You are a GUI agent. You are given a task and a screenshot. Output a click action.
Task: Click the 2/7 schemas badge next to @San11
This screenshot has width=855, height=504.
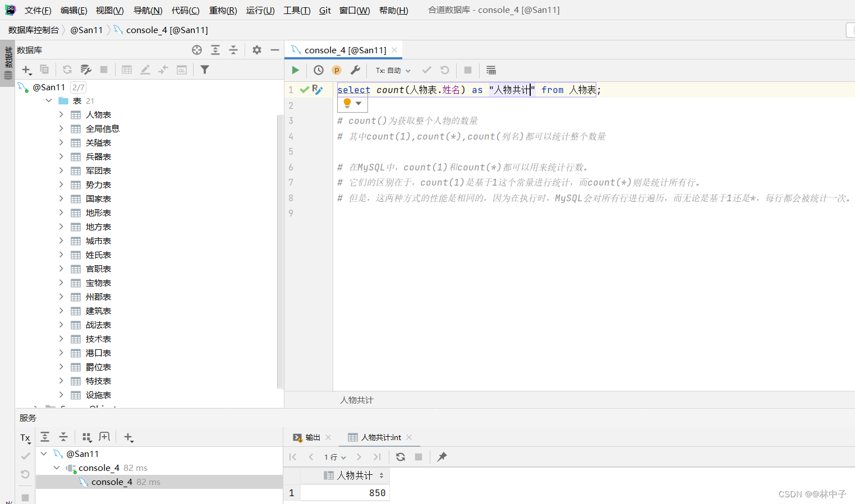pyautogui.click(x=79, y=87)
